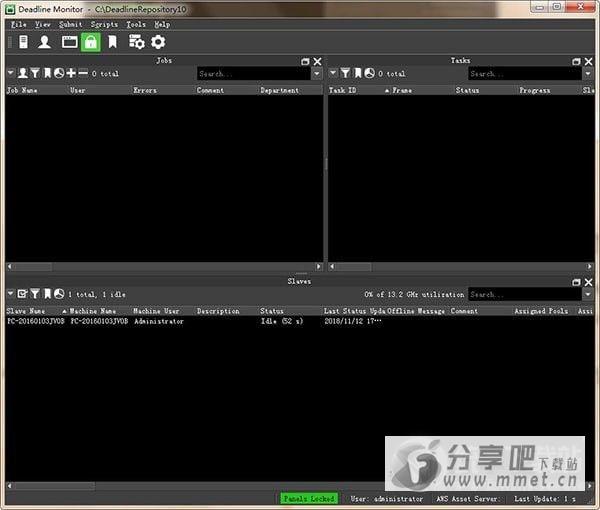Expand the Slaves panel menu arrow
The image size is (600, 510).
point(11,293)
